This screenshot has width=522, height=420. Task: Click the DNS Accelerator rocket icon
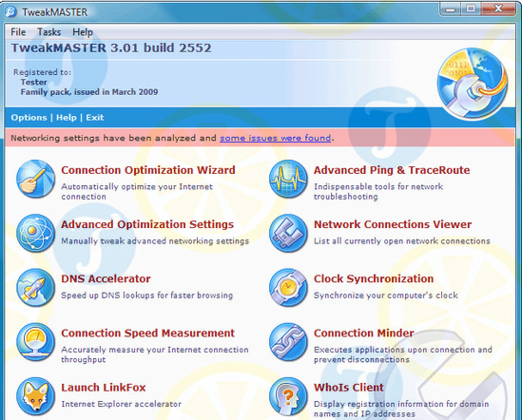coord(35,288)
